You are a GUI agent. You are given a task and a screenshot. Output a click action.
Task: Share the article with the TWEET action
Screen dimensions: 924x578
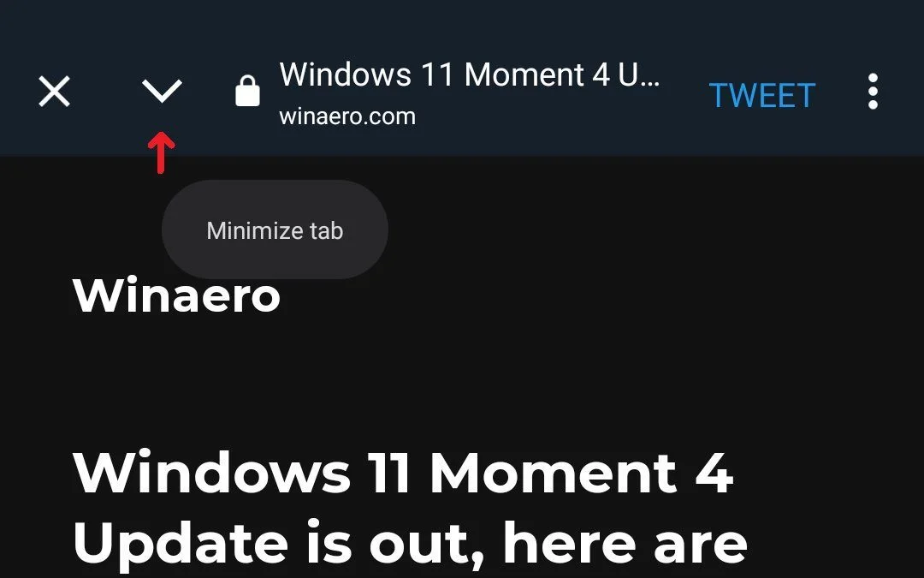(762, 96)
